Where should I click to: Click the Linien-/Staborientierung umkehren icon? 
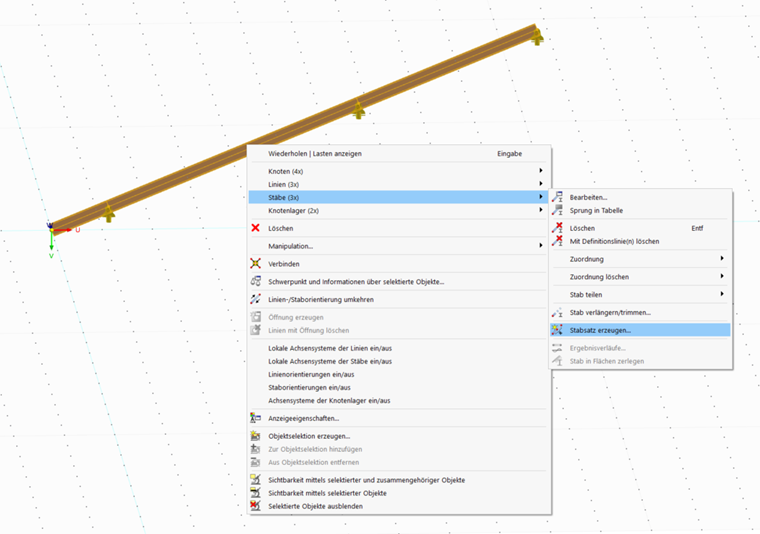point(255,299)
